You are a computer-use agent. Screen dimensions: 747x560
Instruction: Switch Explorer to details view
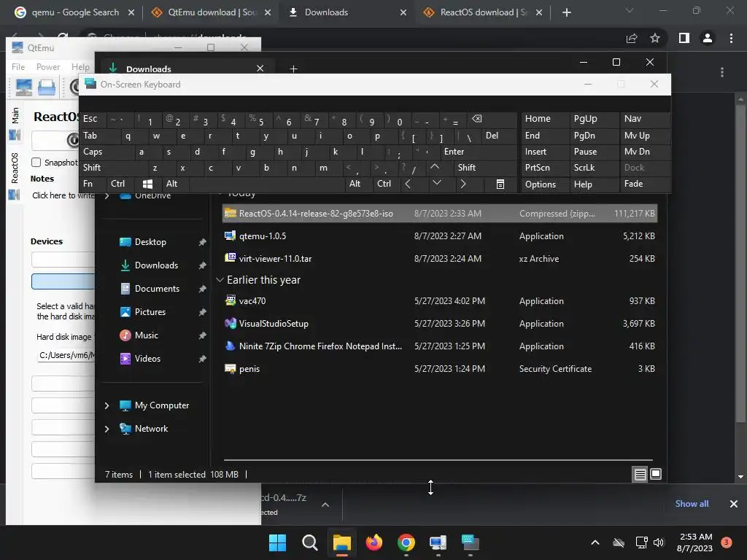click(640, 474)
